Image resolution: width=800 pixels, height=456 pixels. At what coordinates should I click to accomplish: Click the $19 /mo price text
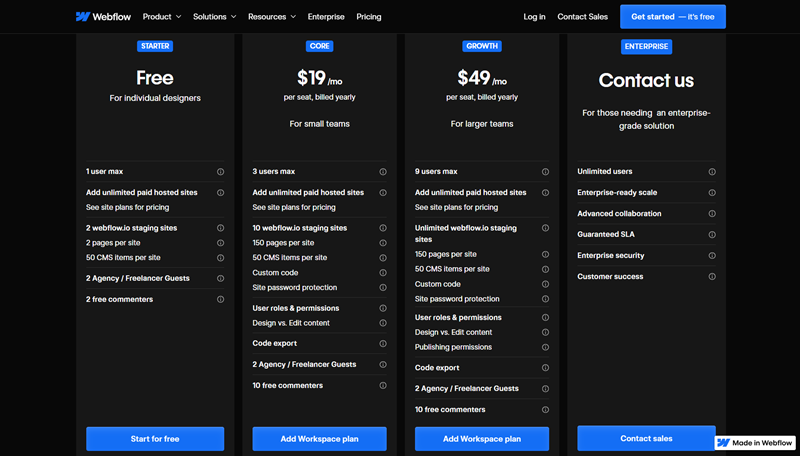click(x=319, y=78)
